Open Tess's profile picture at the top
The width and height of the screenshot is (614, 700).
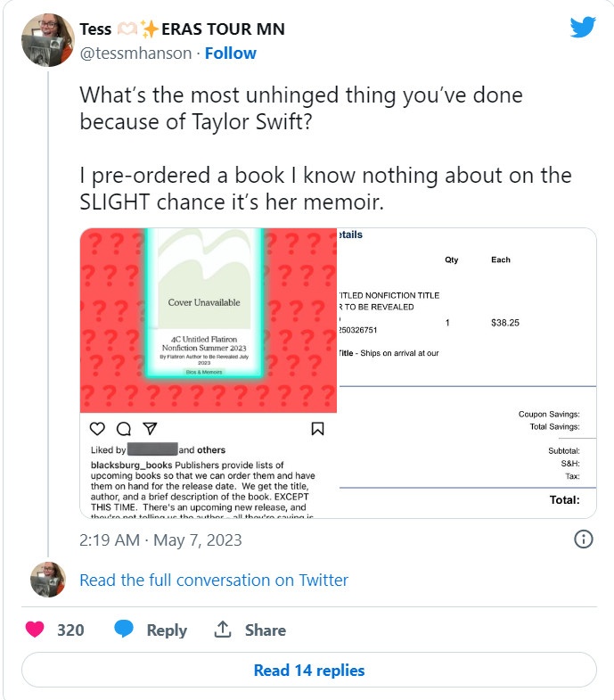coord(47,40)
